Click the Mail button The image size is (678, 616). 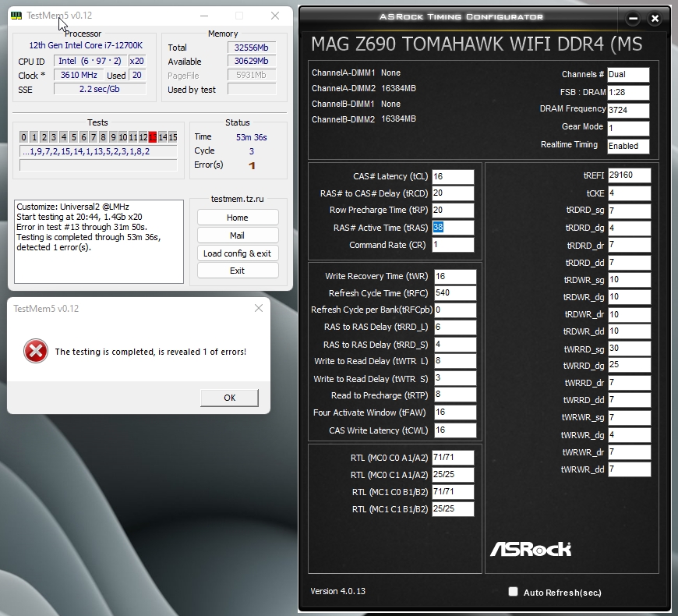click(x=238, y=235)
